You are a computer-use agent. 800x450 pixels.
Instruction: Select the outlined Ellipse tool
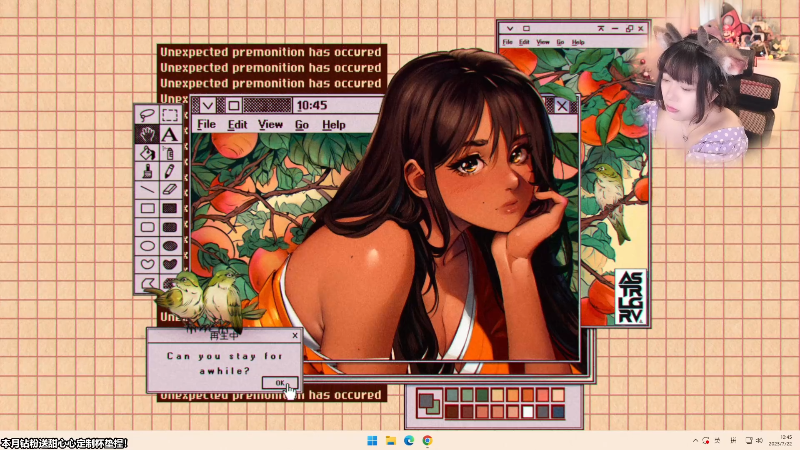[x=147, y=246]
